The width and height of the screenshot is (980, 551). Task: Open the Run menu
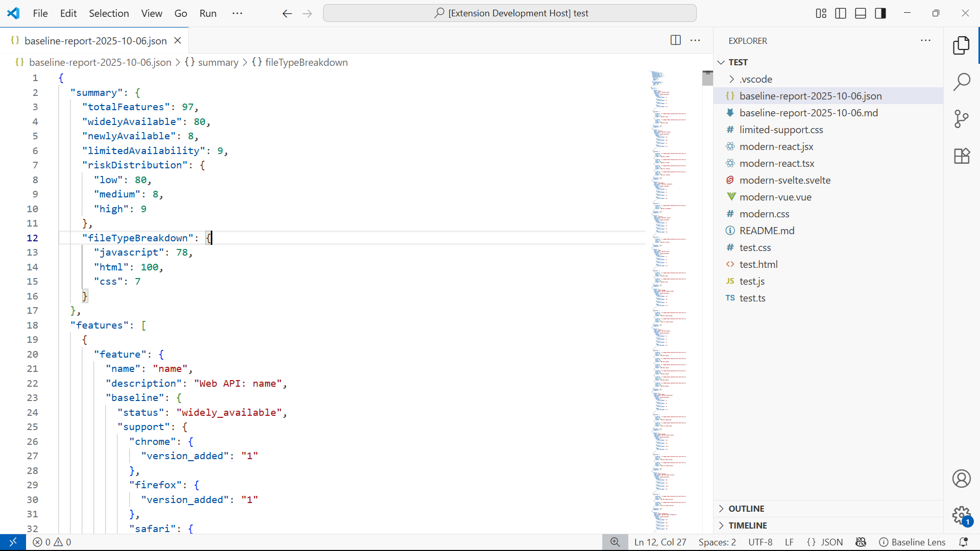(208, 13)
